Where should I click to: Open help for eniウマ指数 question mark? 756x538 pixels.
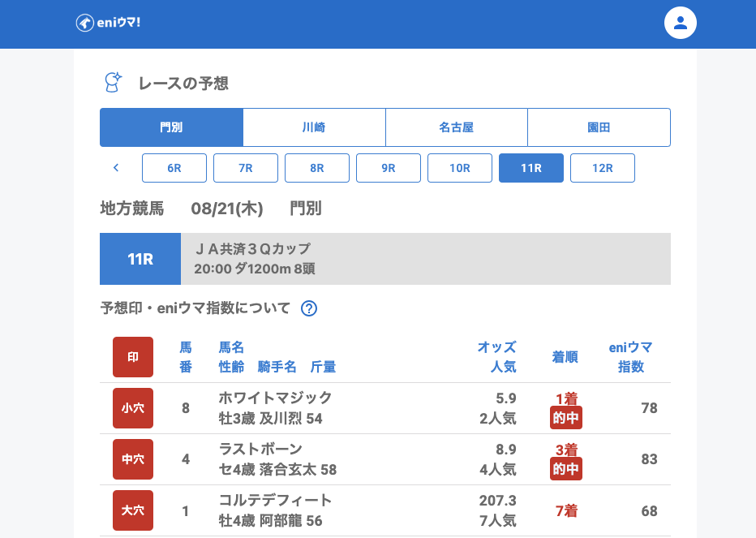coord(309,308)
